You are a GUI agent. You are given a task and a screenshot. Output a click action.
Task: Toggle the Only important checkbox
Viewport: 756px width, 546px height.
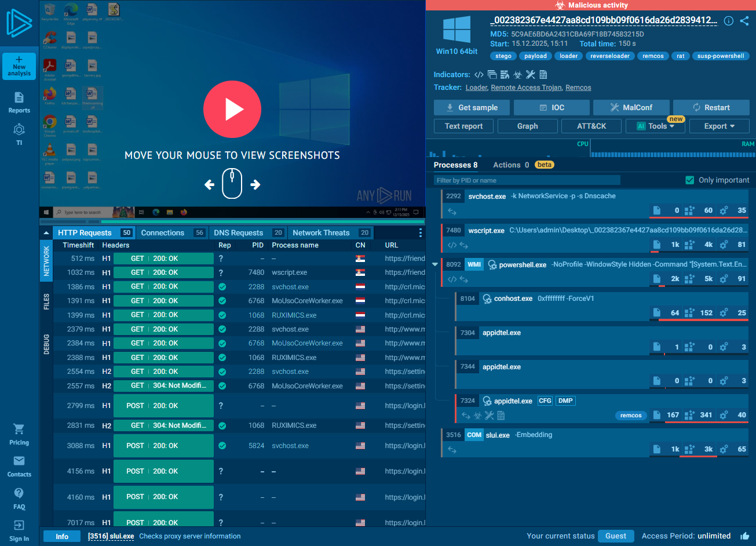coord(689,180)
